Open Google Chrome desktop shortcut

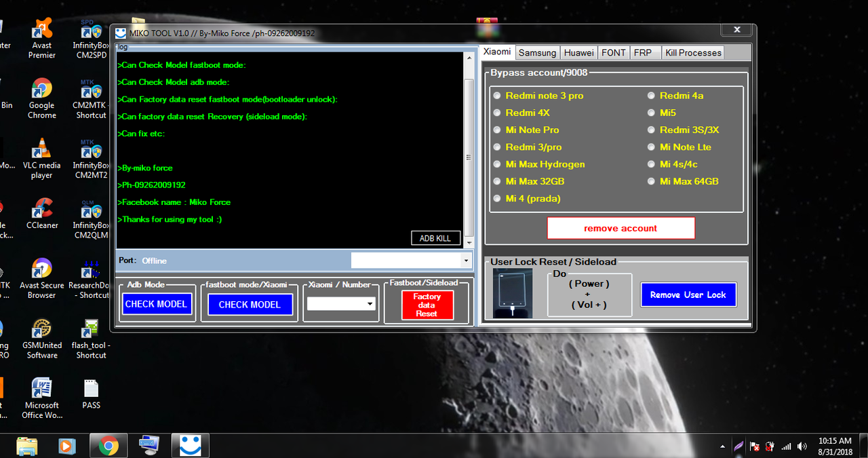click(x=42, y=99)
